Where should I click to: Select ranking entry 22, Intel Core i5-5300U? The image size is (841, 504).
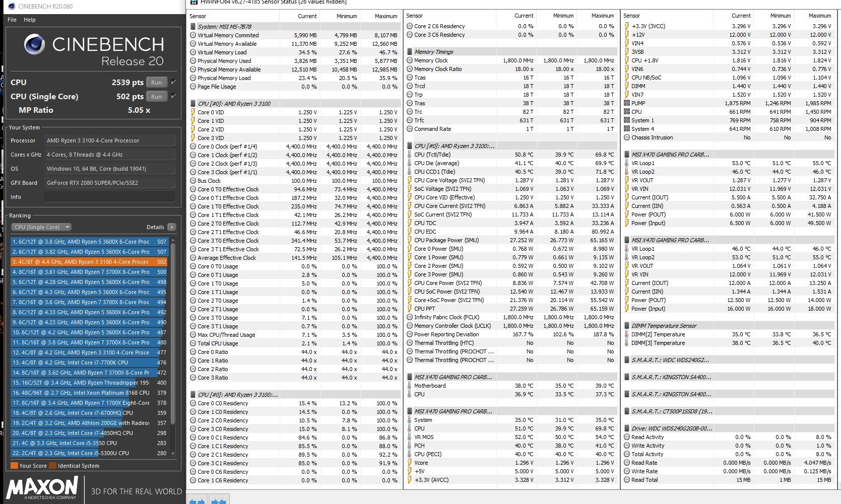tap(89, 453)
